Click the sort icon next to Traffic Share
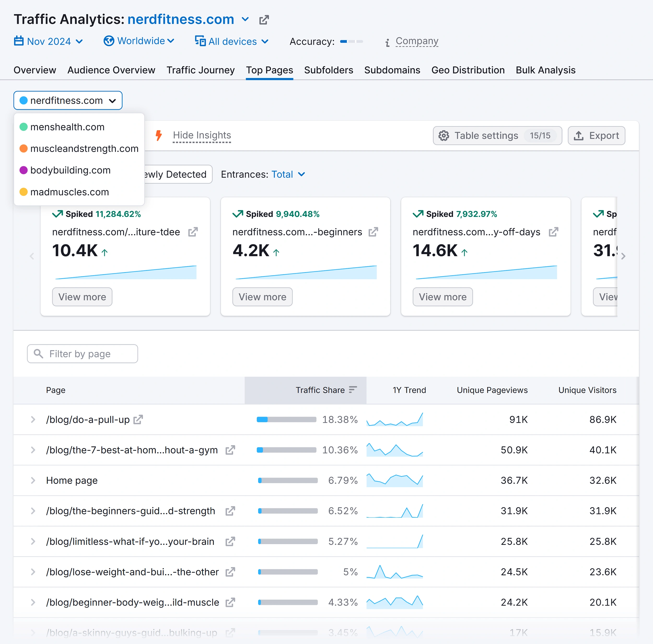This screenshot has height=644, width=653. 353,389
